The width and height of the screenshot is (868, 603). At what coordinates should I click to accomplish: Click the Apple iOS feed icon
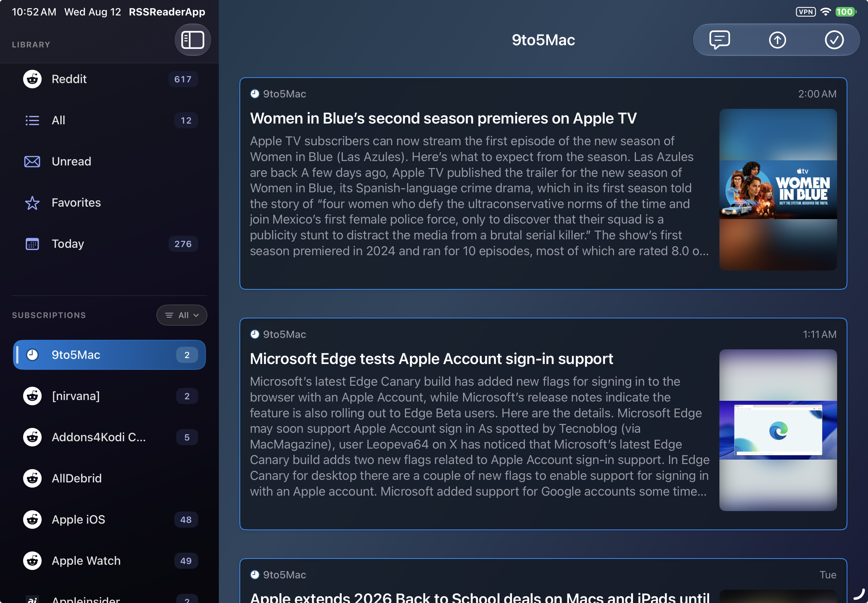tap(32, 520)
